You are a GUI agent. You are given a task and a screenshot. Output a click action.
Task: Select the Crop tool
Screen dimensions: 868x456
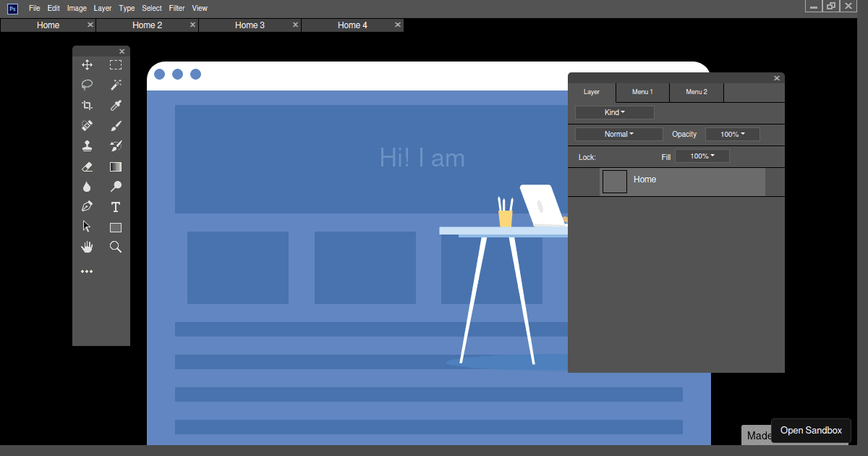click(x=87, y=105)
